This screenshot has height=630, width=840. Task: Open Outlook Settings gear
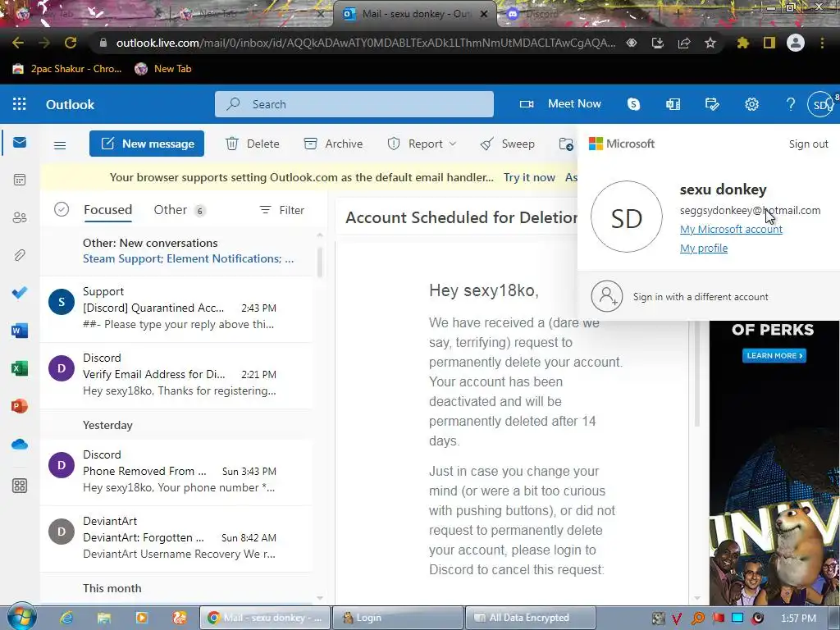point(751,104)
